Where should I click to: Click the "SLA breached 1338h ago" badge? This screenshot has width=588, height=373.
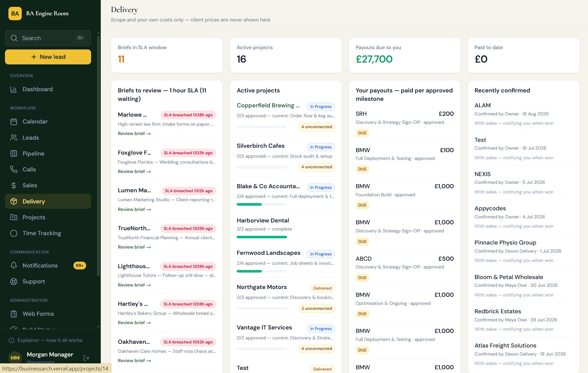188,115
